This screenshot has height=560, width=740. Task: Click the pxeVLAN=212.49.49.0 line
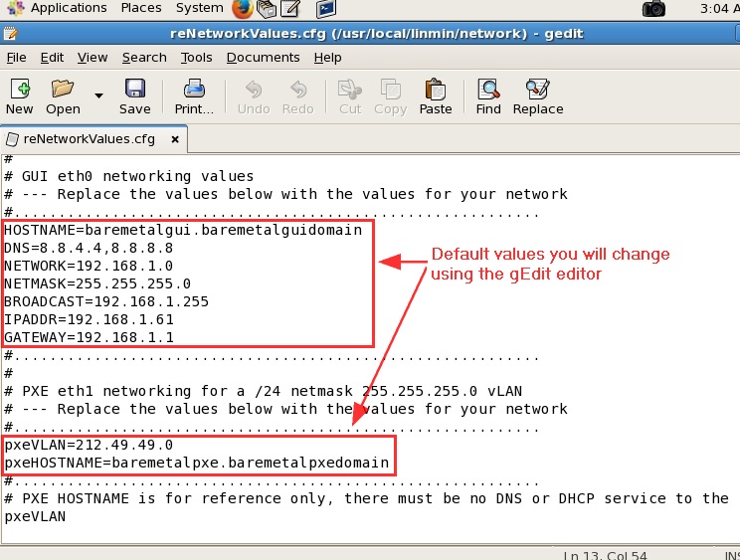[x=89, y=445]
